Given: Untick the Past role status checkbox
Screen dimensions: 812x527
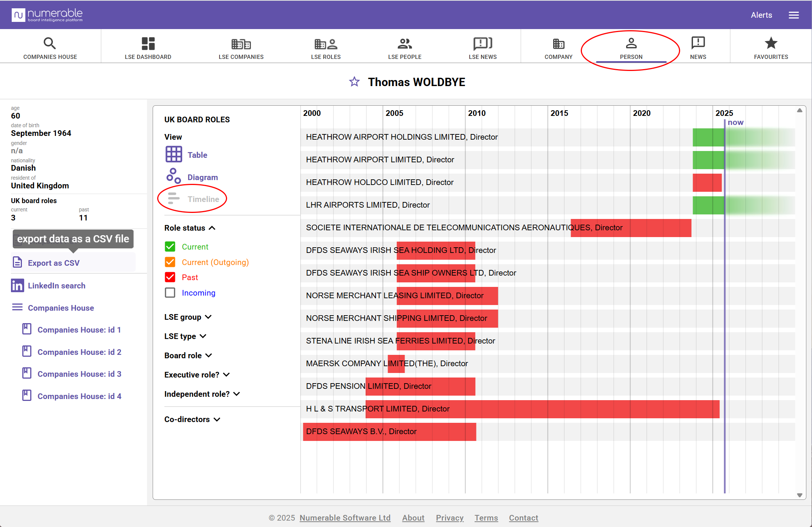Looking at the screenshot, I should [170, 277].
